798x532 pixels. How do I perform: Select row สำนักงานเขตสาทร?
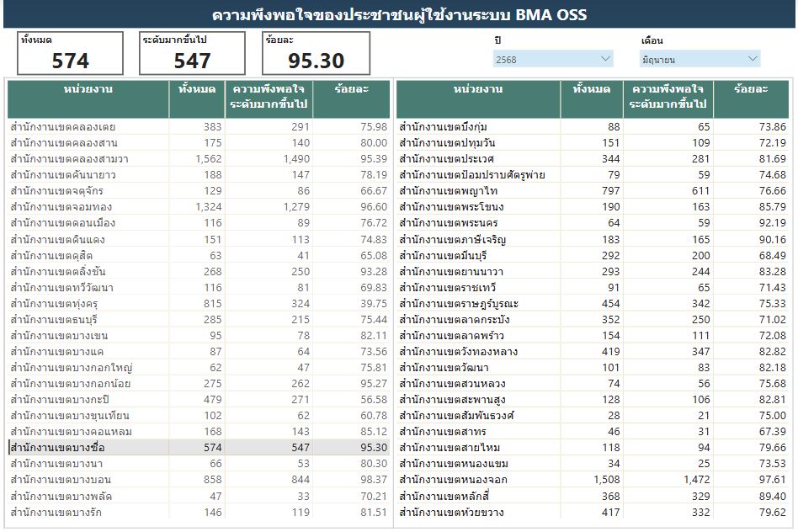[x=593, y=432]
